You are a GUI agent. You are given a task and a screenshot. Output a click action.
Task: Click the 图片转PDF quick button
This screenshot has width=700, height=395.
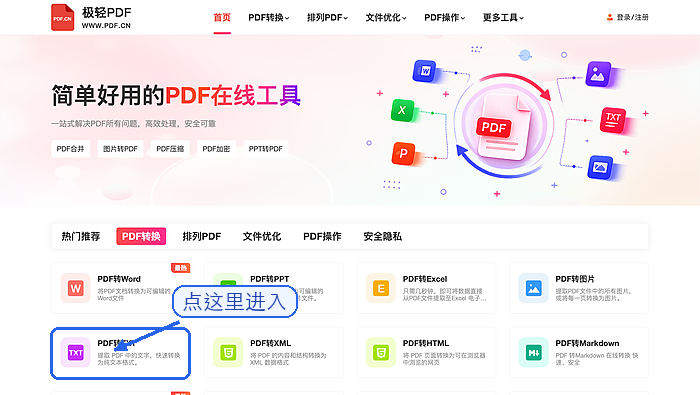coord(120,149)
